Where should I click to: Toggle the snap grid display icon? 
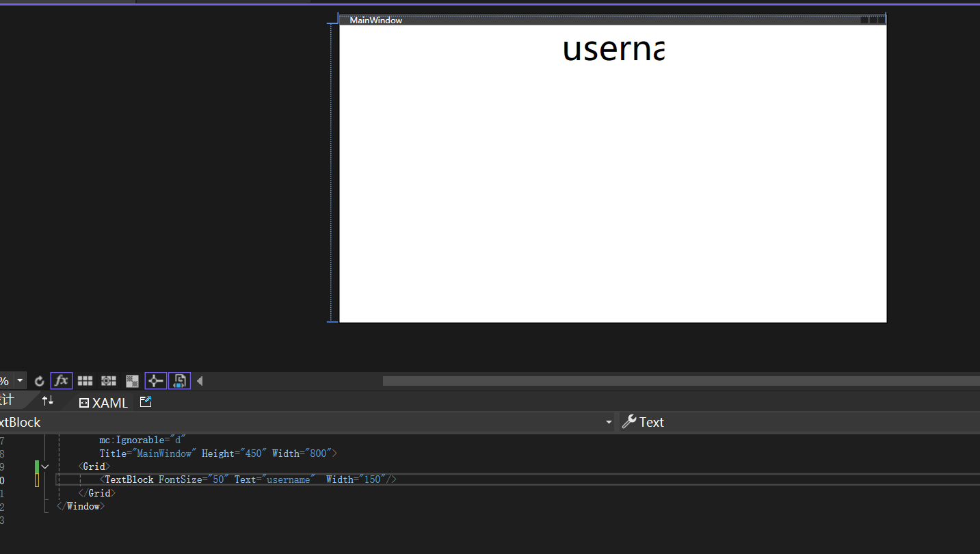[x=85, y=381]
